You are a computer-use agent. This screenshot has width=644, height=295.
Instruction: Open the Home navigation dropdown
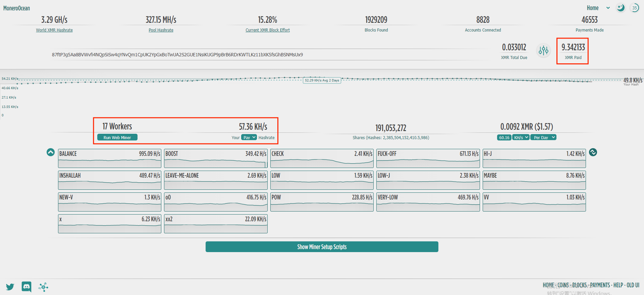(598, 8)
